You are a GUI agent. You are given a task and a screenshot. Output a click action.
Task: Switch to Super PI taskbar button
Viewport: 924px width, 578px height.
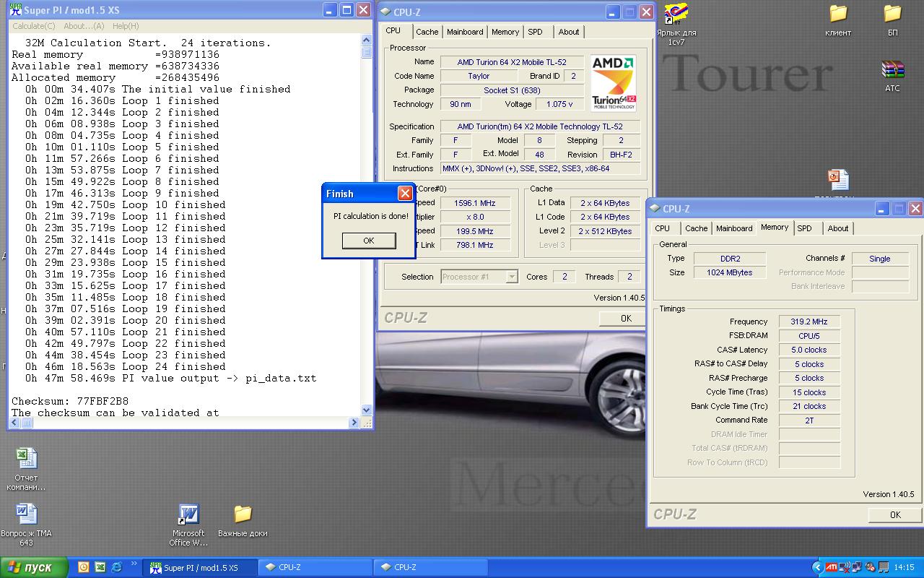click(201, 567)
